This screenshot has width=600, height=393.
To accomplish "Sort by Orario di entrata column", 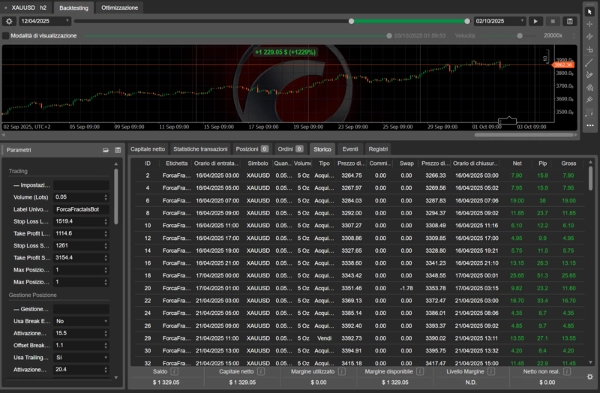I will click(216, 163).
